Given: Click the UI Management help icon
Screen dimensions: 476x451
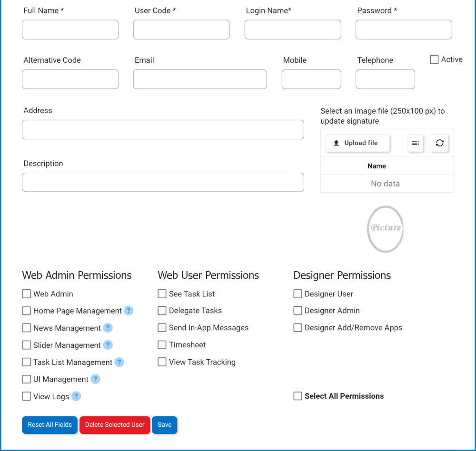Looking at the screenshot, I should tap(95, 379).
